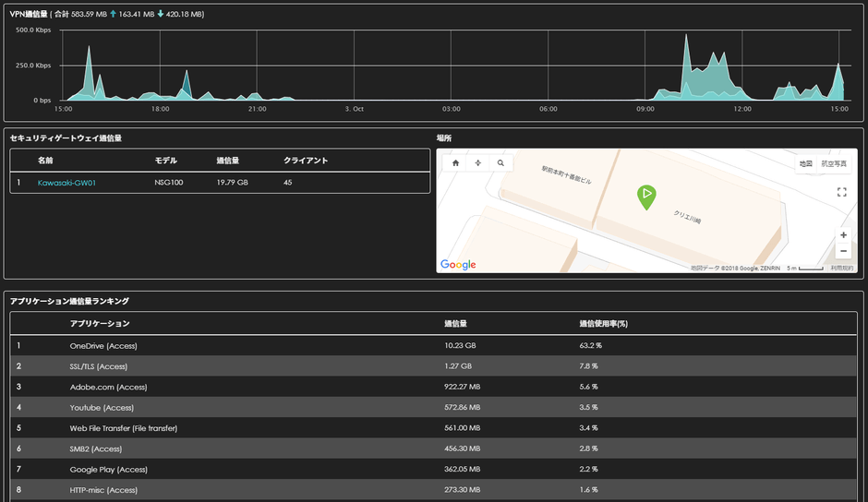
Task: Open the Kawasaki-GW01 gateway link
Action: click(x=66, y=183)
